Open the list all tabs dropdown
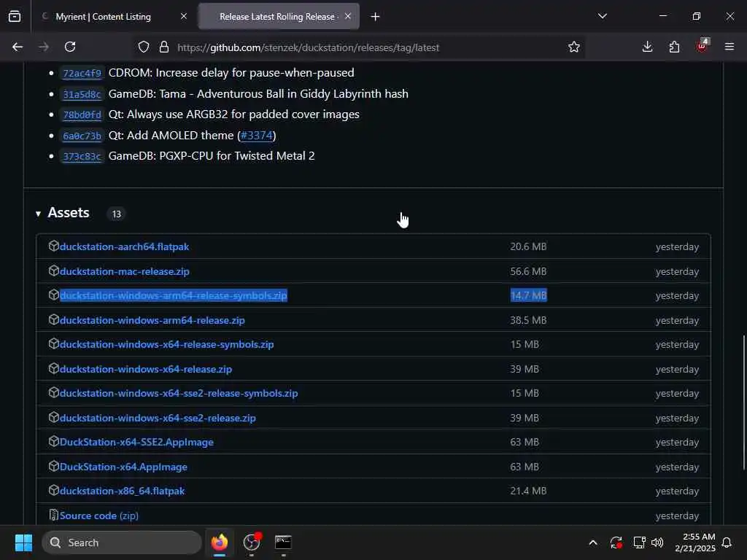The image size is (747, 560). (602, 16)
